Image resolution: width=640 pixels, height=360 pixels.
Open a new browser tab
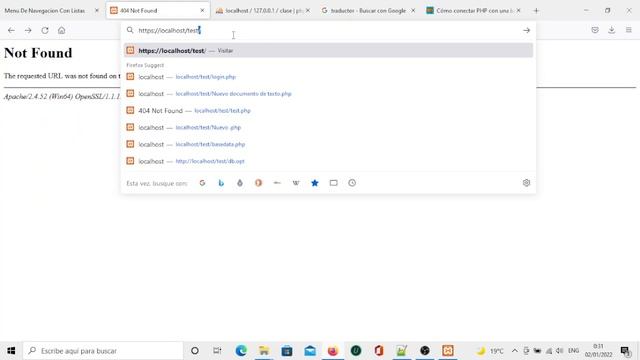[536, 11]
